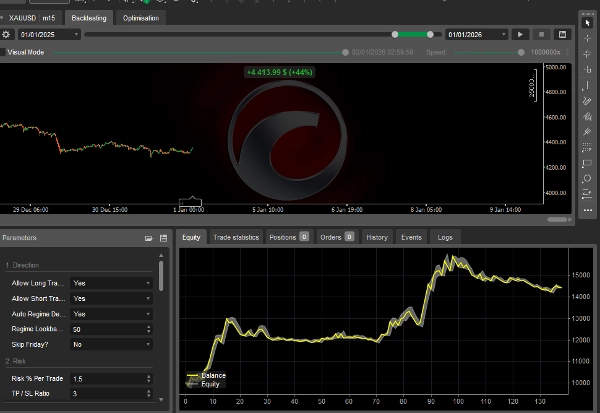Viewport: 600px width, 413px height.
Task: Click the Parameters panel title
Action: click(x=19, y=238)
